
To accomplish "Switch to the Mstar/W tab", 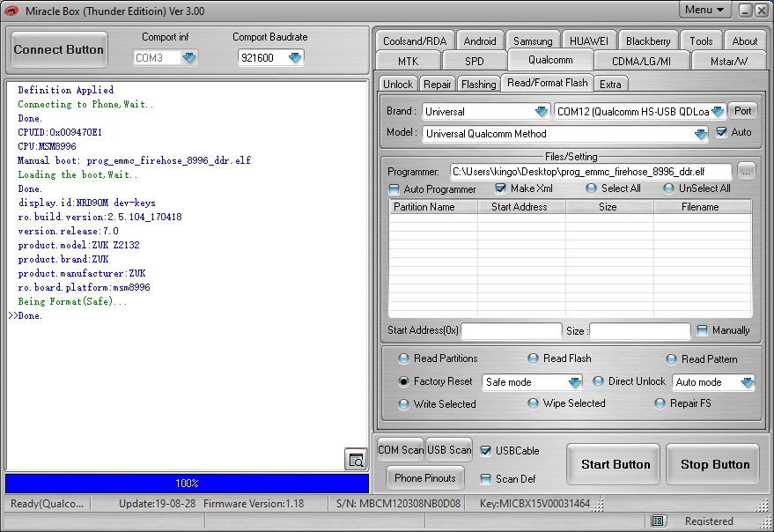I will coord(728,62).
